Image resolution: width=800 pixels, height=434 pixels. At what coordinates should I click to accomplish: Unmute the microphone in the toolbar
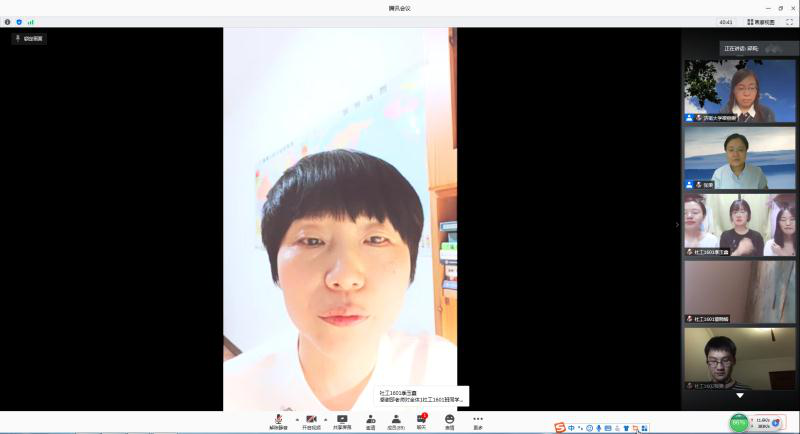[278, 420]
